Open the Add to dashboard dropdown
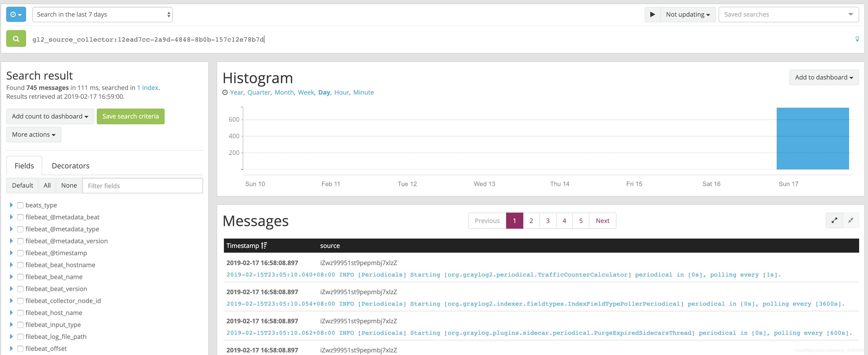The image size is (868, 355). 823,77
